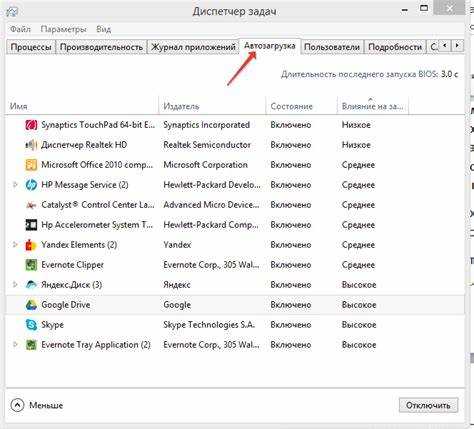This screenshot has width=474, height=429.
Task: Expand the Яндекс.Диск group
Action: (15, 285)
